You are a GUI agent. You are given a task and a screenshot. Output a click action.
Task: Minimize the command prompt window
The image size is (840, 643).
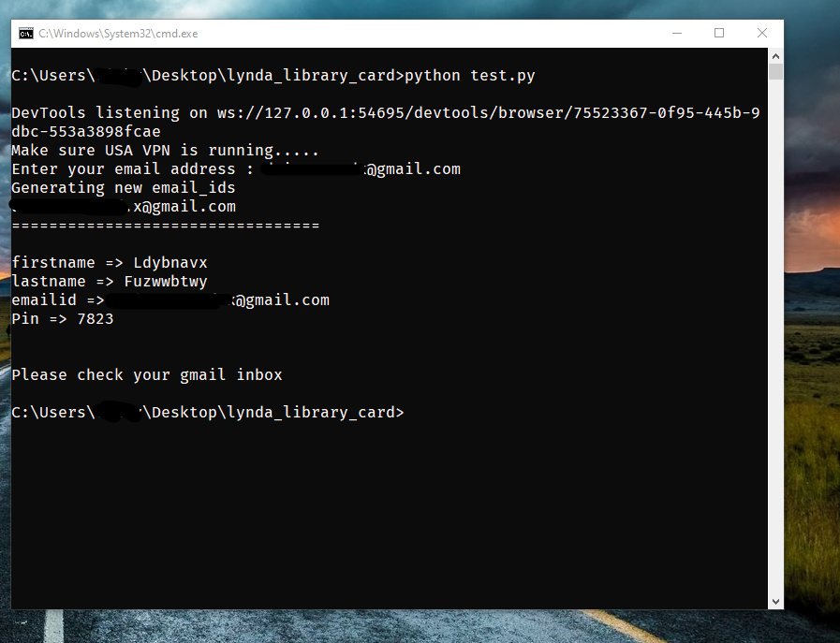pos(677,33)
